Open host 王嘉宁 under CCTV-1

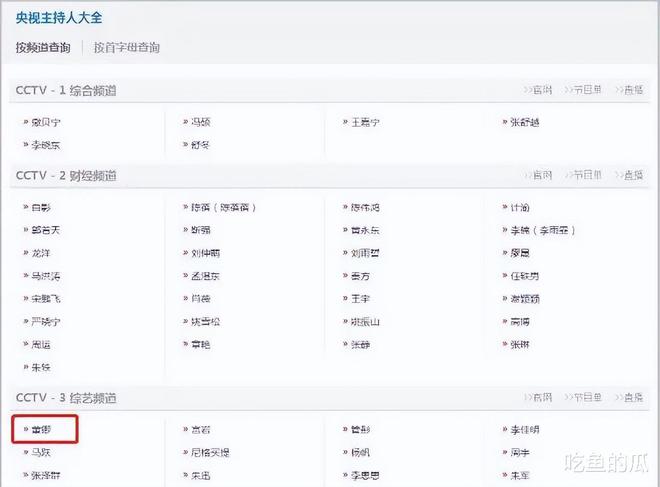365,122
